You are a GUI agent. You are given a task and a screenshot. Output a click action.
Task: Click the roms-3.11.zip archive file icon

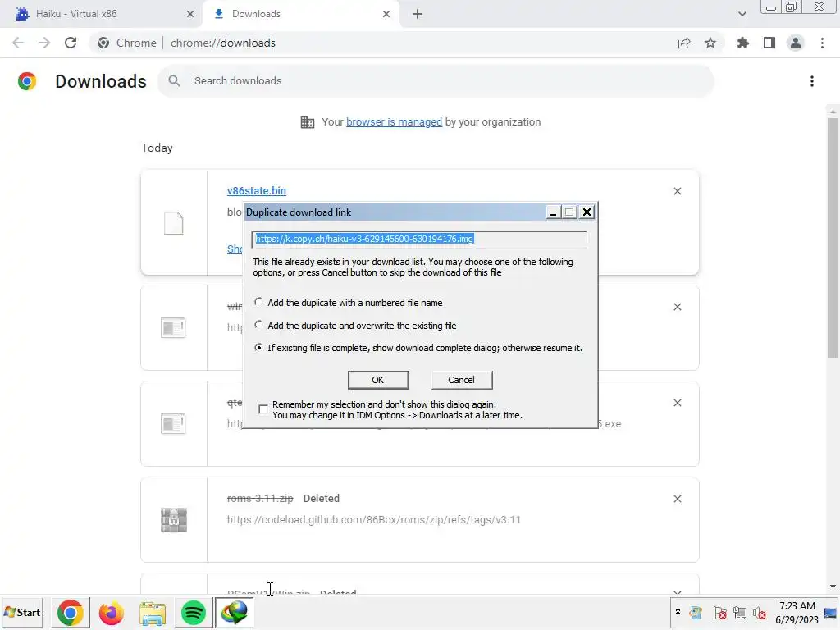174,519
